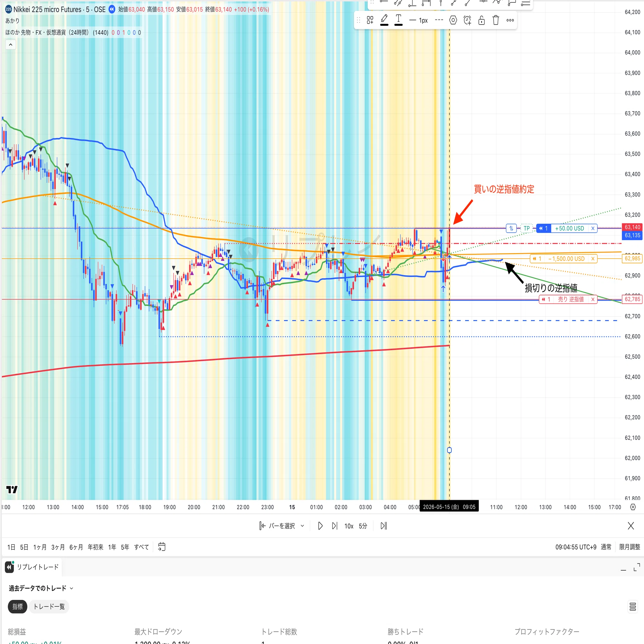Toggle 限月調整 contract adjustment

(630, 547)
